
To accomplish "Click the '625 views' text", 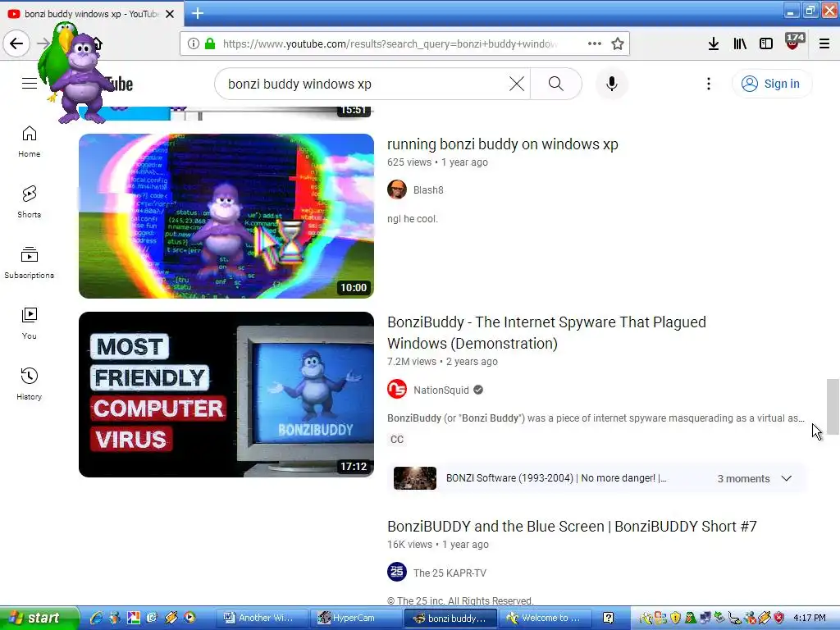I will (409, 162).
